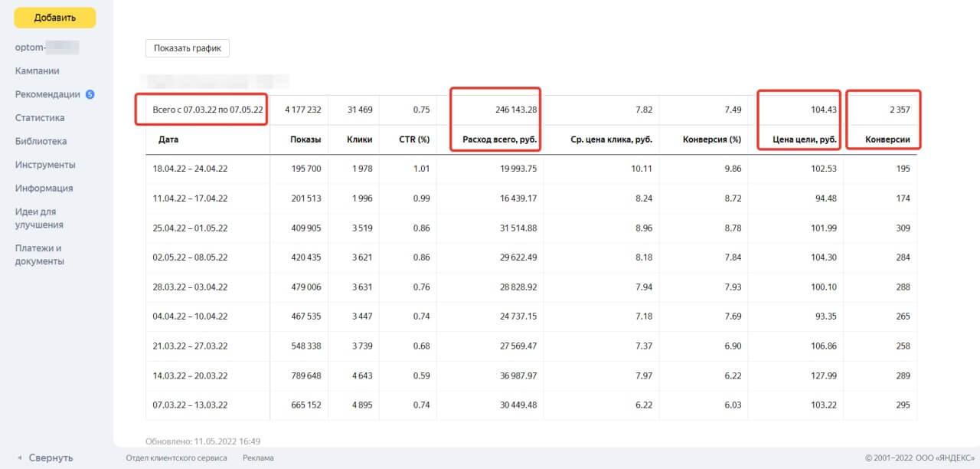The height and width of the screenshot is (469, 980).
Task: Open Идеи для улучшения
Action: 39,218
